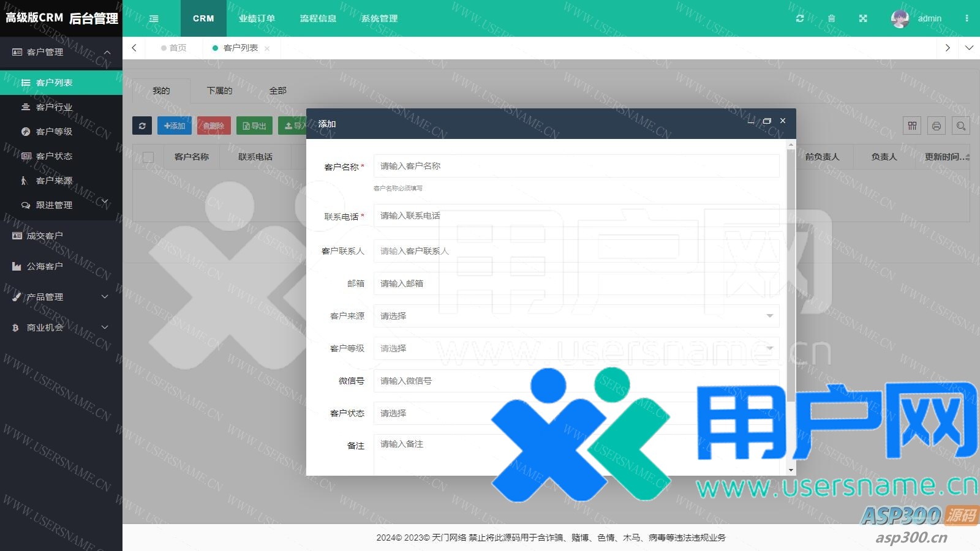Open the top-right vertical dots menu
The image size is (980, 551).
point(967,18)
